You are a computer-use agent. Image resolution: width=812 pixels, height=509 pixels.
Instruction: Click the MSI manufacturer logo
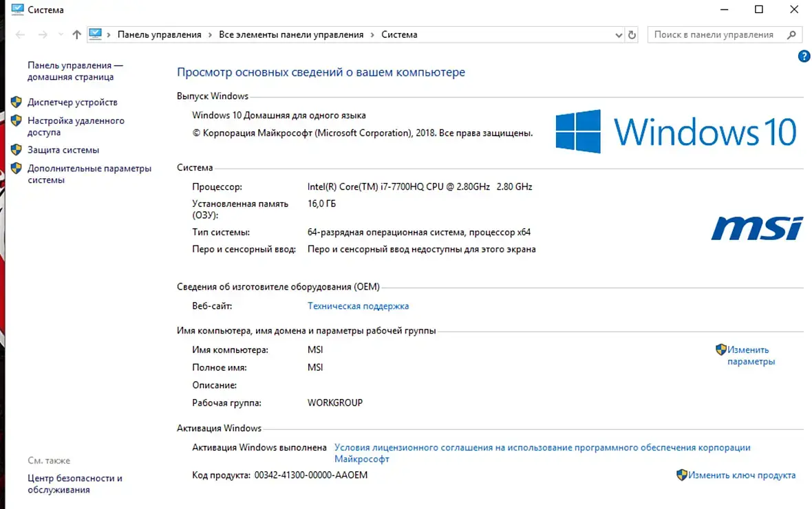[x=756, y=228]
